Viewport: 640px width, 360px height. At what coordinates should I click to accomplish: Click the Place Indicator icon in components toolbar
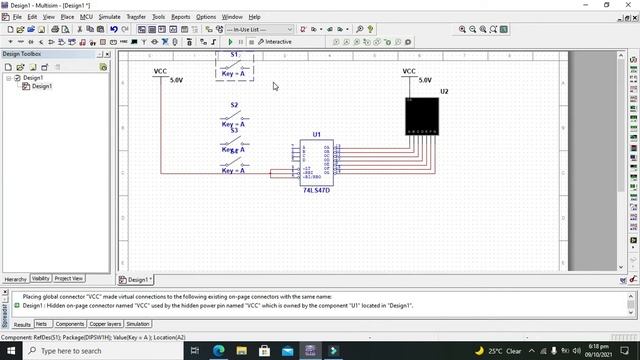tap(103, 42)
